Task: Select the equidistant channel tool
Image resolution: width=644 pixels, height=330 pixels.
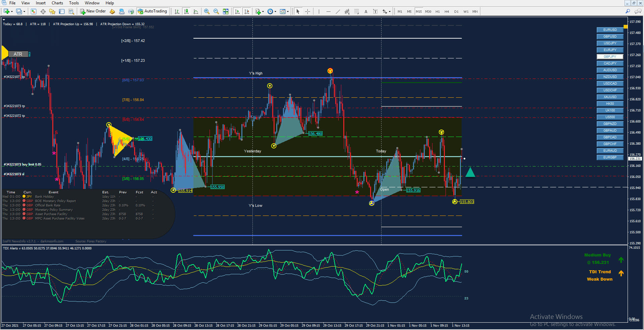Action: [x=347, y=11]
